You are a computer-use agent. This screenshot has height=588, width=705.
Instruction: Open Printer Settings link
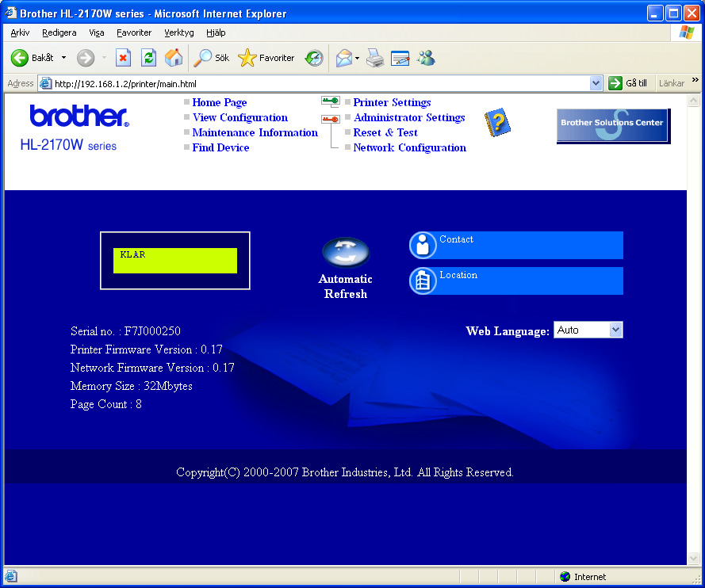point(392,102)
